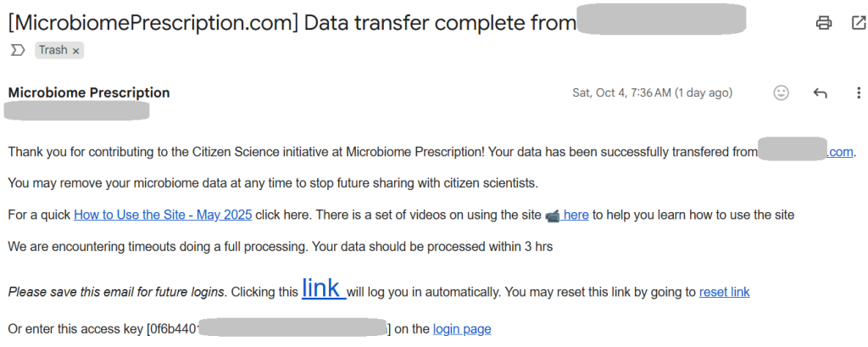Remove the Trash label with its x
The width and height of the screenshot is (868, 347).
tap(75, 51)
